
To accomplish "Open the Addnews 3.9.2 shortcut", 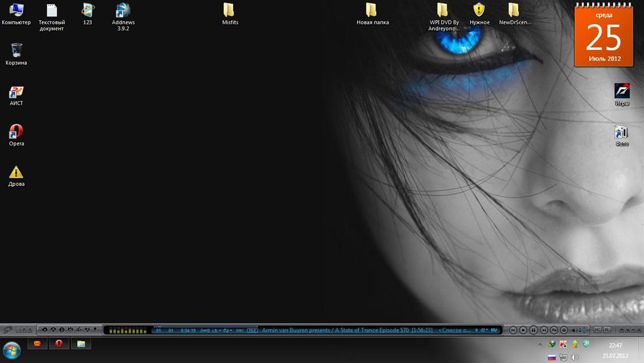I will tap(123, 17).
